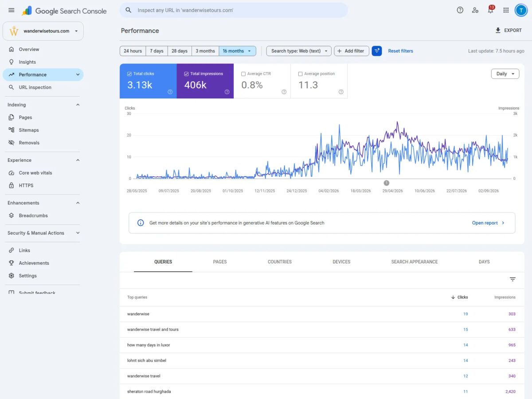
Task: Expand the Search type Web dropdown
Action: pos(299,51)
